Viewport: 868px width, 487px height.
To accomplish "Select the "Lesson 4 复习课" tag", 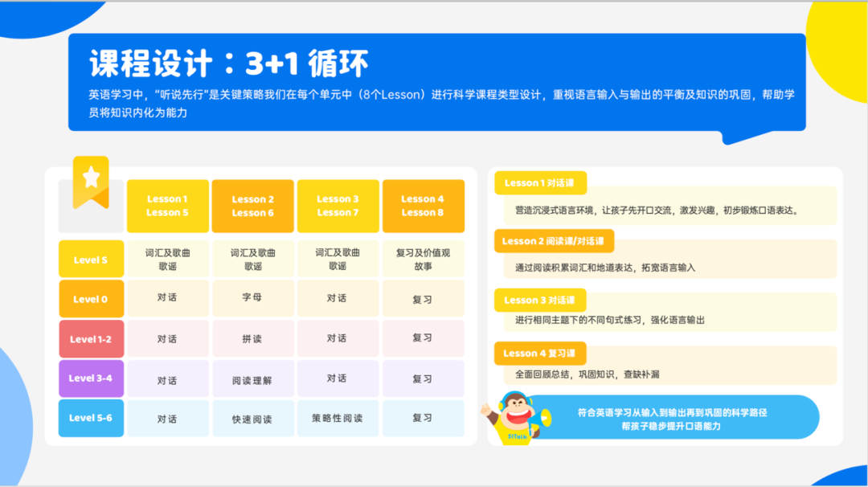I will (x=540, y=353).
